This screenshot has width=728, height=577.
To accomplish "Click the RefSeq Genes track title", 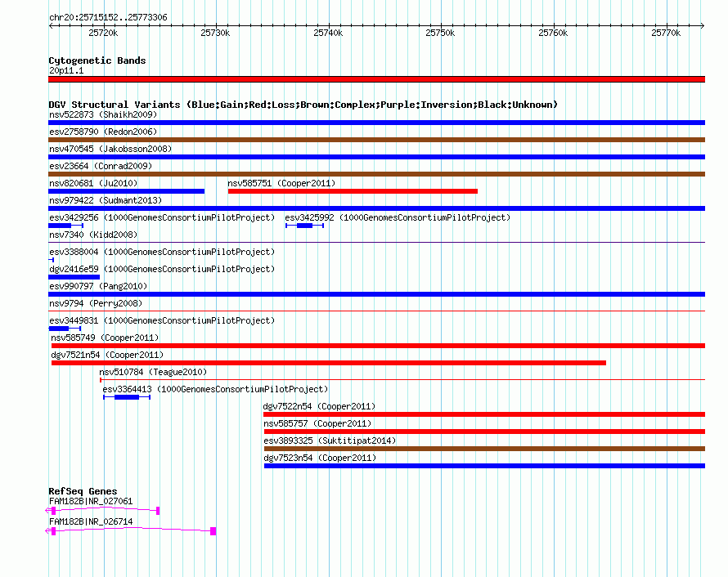I will pyautogui.click(x=83, y=491).
